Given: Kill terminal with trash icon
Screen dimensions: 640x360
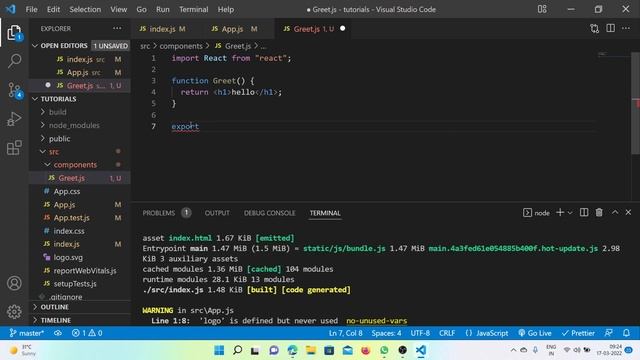Looking at the screenshot, I should [x=599, y=212].
